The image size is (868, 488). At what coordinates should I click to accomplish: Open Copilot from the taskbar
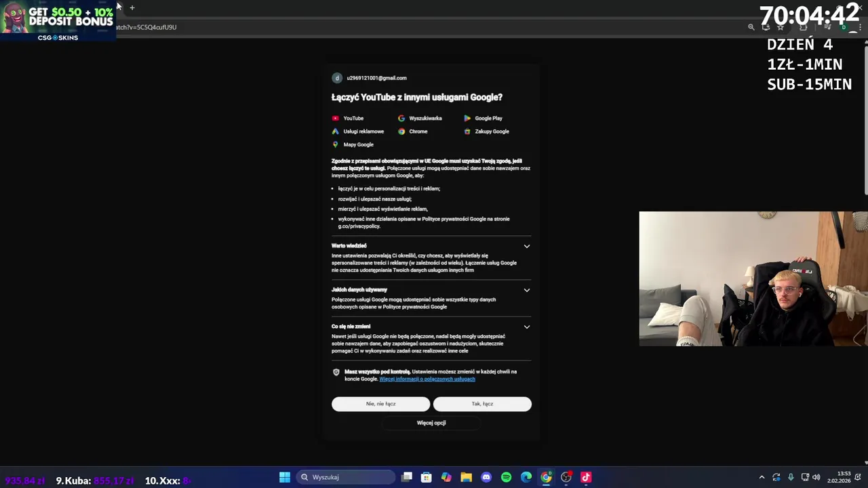[446, 477]
